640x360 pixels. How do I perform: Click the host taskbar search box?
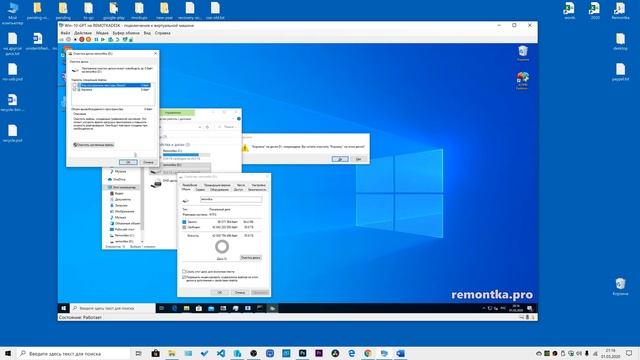[x=73, y=353]
